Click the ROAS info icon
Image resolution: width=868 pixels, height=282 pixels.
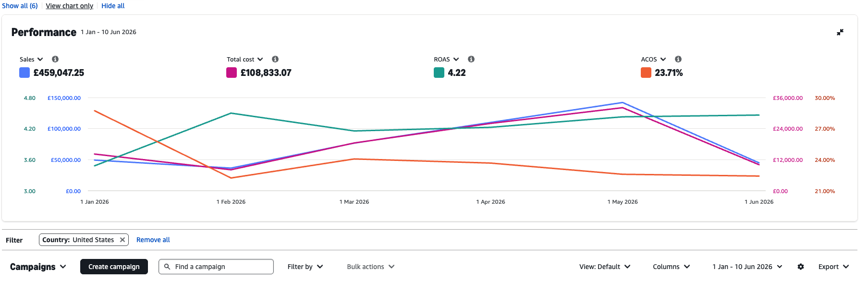(x=471, y=59)
